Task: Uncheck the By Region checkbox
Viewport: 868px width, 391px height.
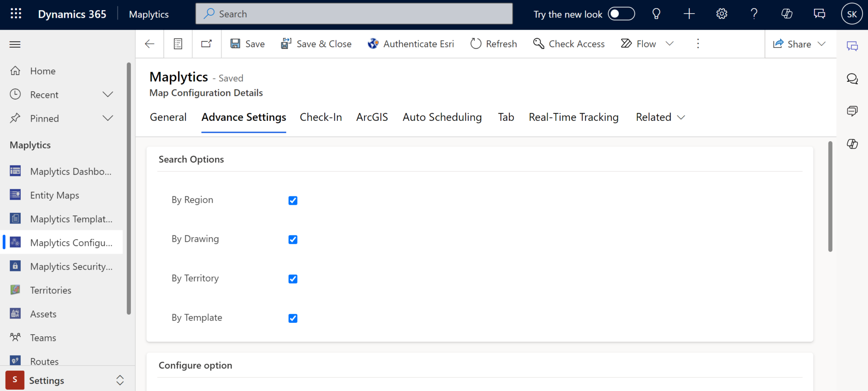Action: [x=292, y=200]
